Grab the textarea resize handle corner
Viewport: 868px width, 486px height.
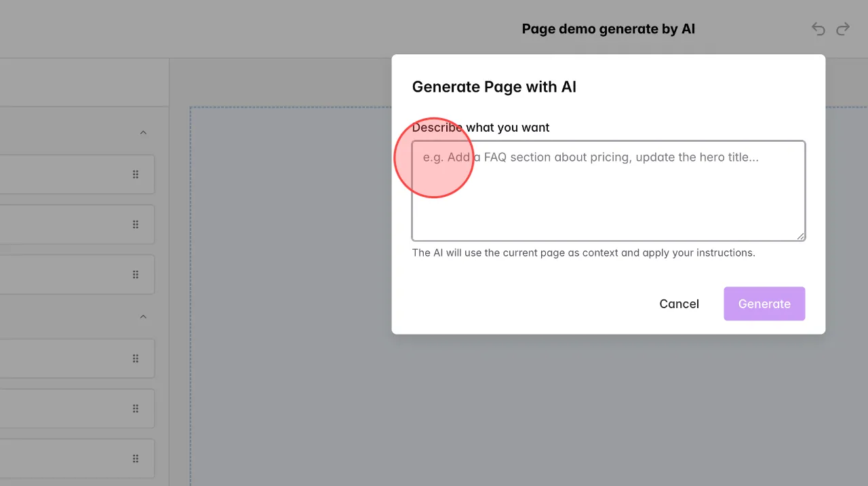pos(801,236)
